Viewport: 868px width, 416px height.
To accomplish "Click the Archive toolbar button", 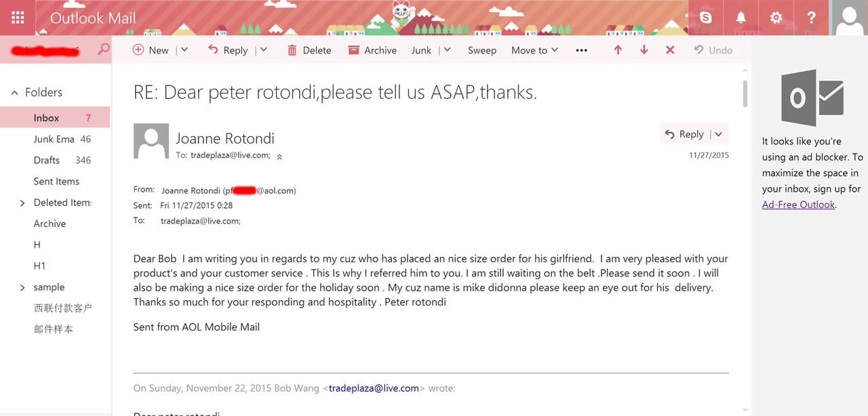I will point(372,50).
